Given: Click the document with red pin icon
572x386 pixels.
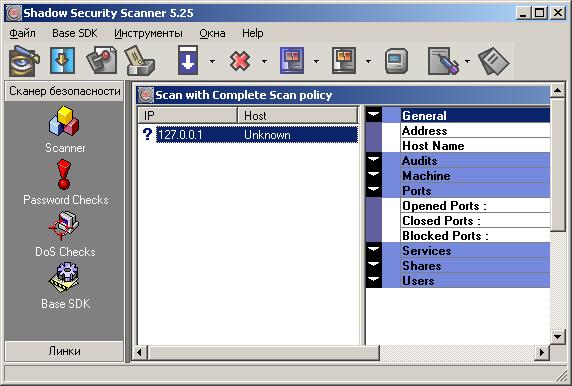Looking at the screenshot, I should pos(102,60).
